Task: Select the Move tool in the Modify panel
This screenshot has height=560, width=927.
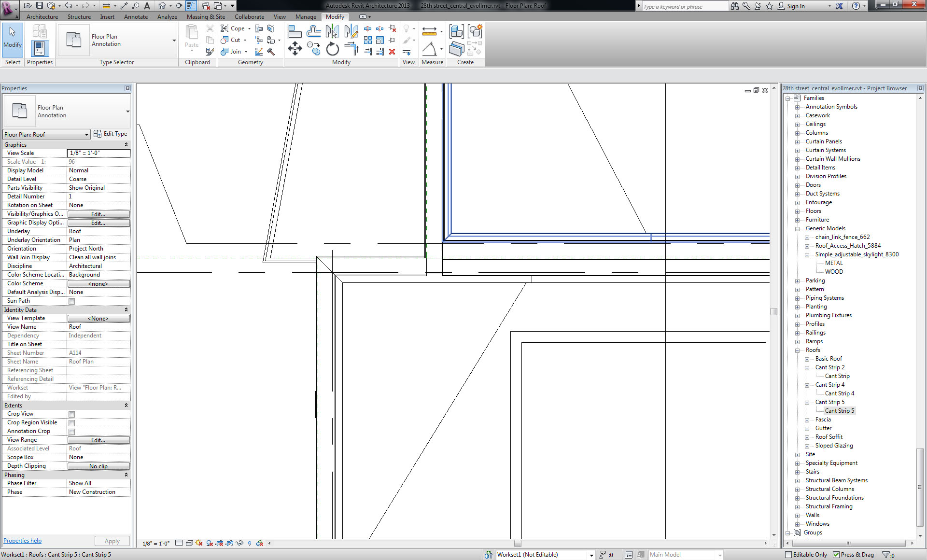Action: [x=295, y=48]
